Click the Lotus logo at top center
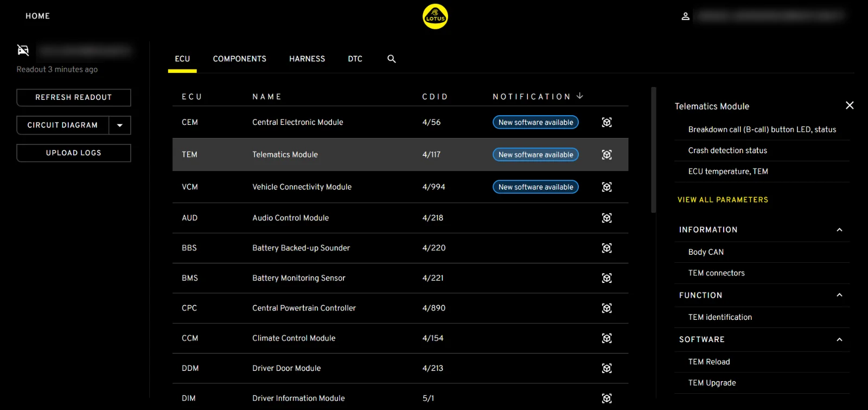 [x=435, y=16]
